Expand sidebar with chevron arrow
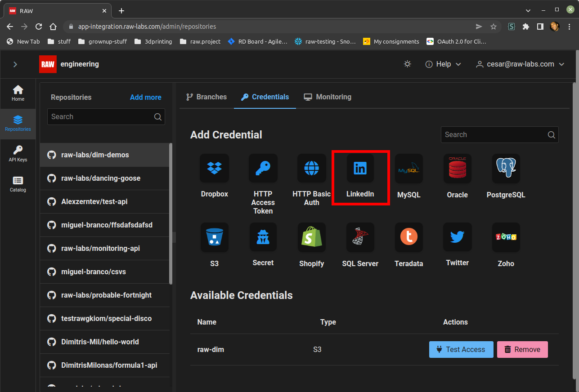Image resolution: width=579 pixels, height=392 pixels. [x=15, y=64]
